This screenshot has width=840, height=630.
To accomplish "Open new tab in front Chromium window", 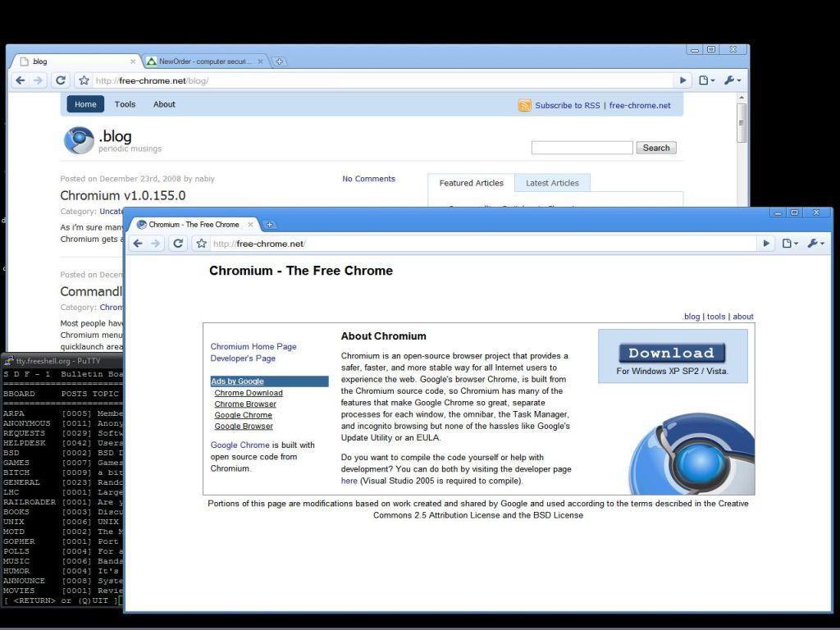I will click(269, 225).
